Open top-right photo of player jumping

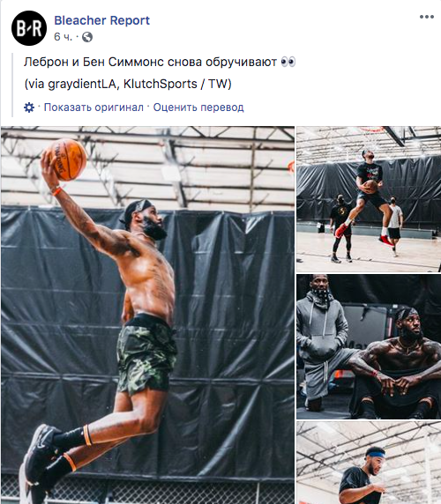pyautogui.click(x=369, y=199)
